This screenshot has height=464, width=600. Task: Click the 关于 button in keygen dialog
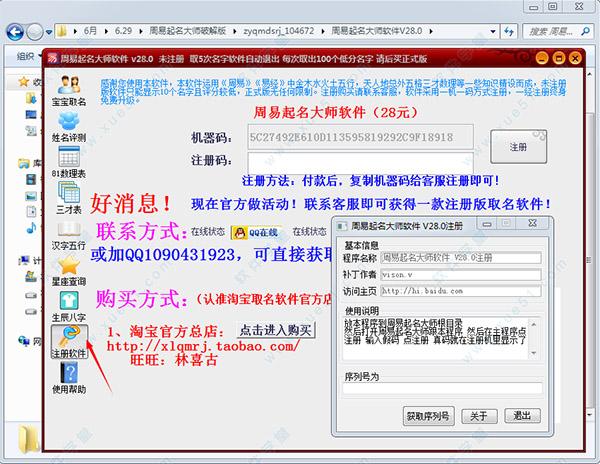point(479,415)
